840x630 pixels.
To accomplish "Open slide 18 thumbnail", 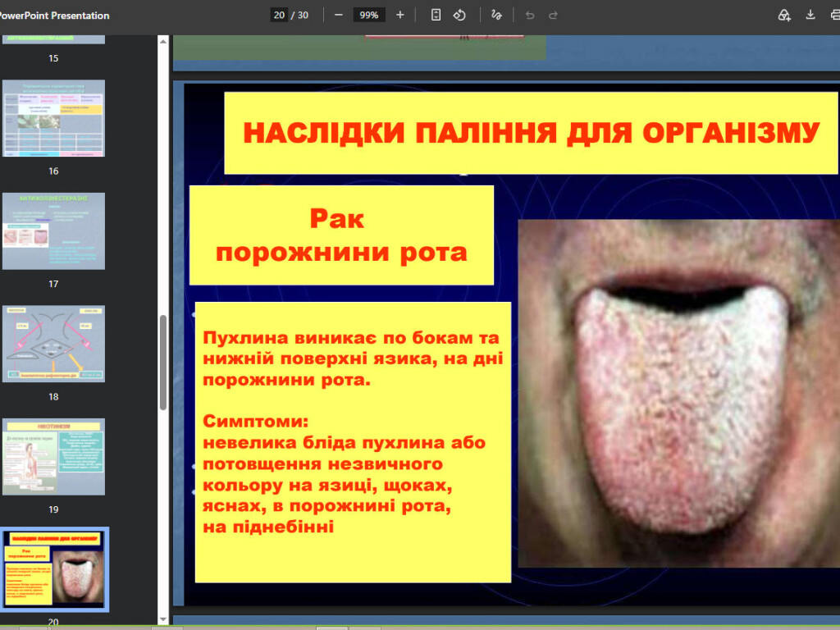I will coord(53,344).
